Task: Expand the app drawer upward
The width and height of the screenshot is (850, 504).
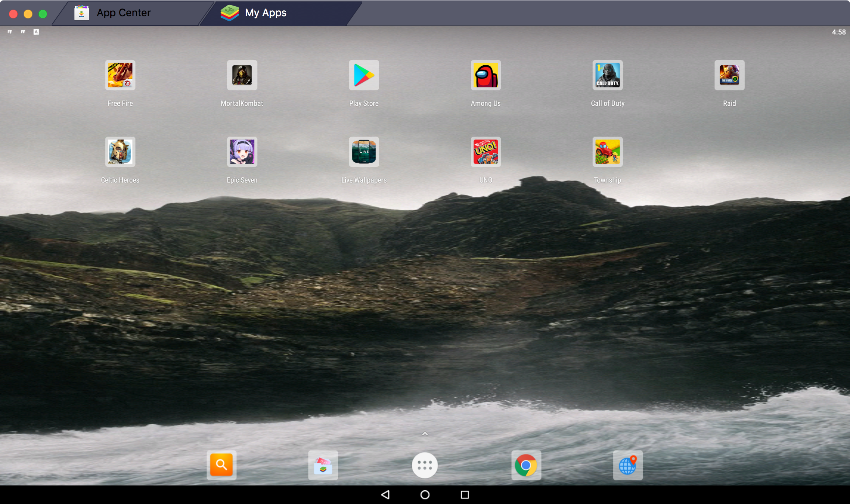Action: click(425, 432)
